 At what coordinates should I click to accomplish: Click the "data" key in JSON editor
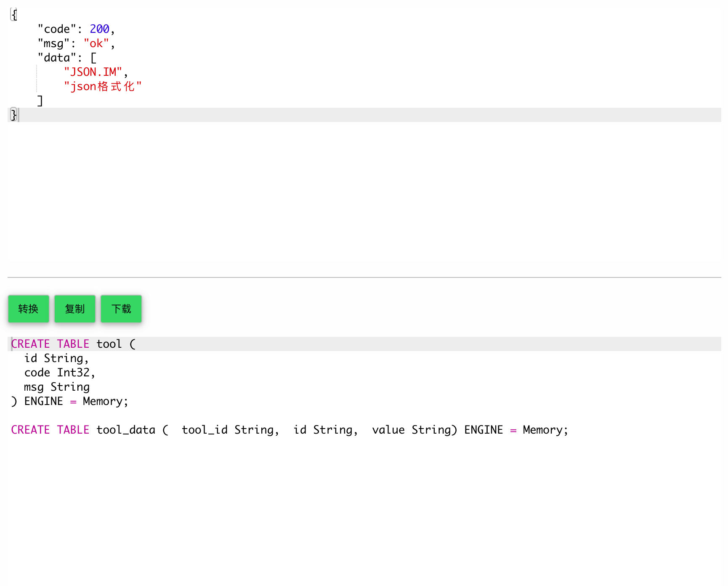click(x=57, y=58)
